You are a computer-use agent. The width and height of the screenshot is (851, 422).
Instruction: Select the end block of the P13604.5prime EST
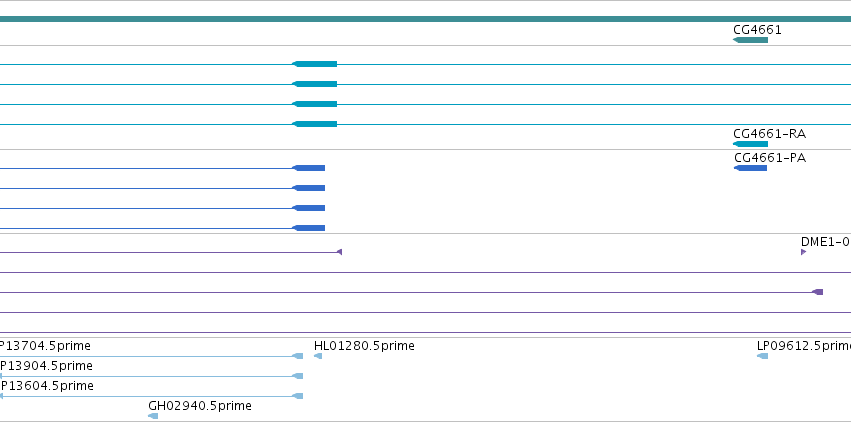coord(297,396)
